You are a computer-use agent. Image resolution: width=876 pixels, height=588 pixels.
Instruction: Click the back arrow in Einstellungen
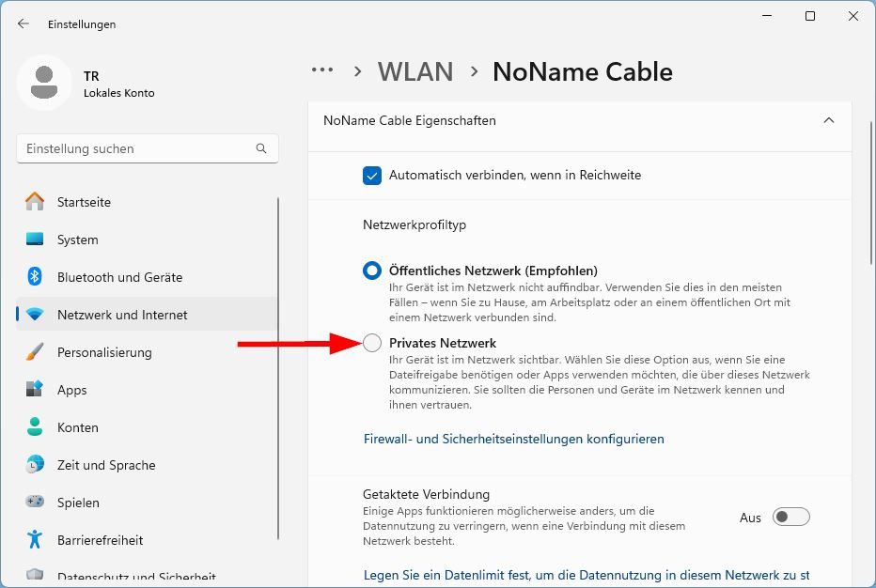23,24
